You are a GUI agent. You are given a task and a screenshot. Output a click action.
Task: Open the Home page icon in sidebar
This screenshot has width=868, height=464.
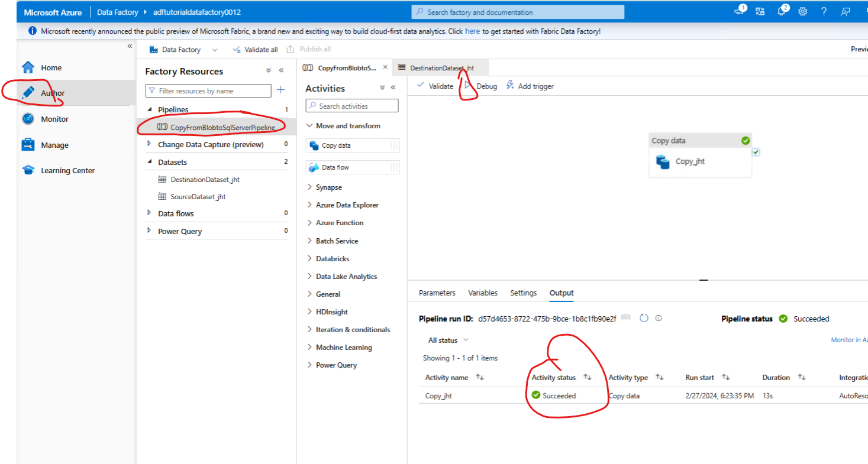[28, 67]
